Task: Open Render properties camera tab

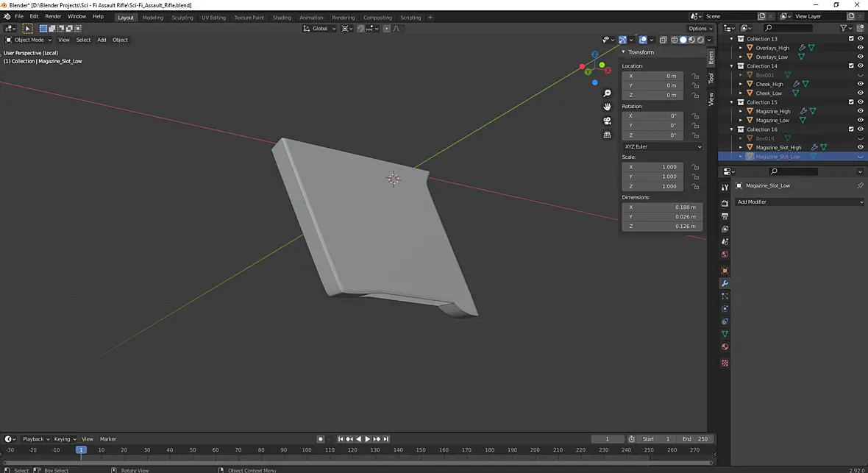Action: (725, 204)
